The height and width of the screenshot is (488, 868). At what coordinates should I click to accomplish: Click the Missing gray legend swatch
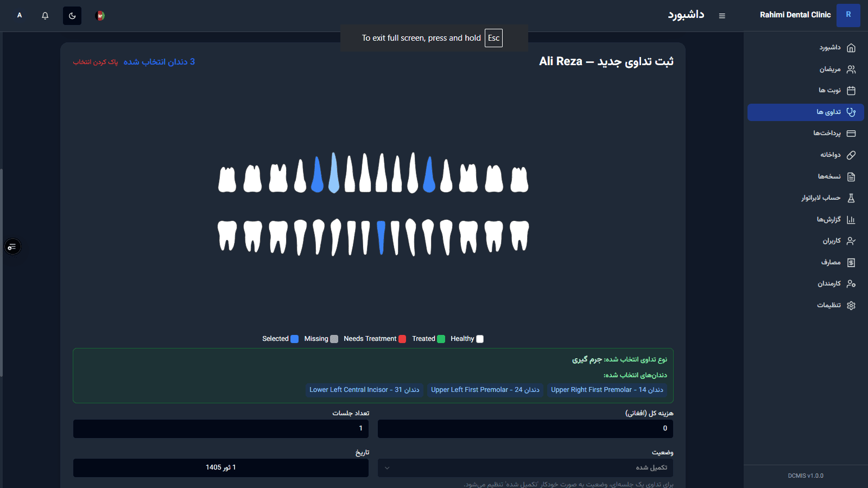334,339
